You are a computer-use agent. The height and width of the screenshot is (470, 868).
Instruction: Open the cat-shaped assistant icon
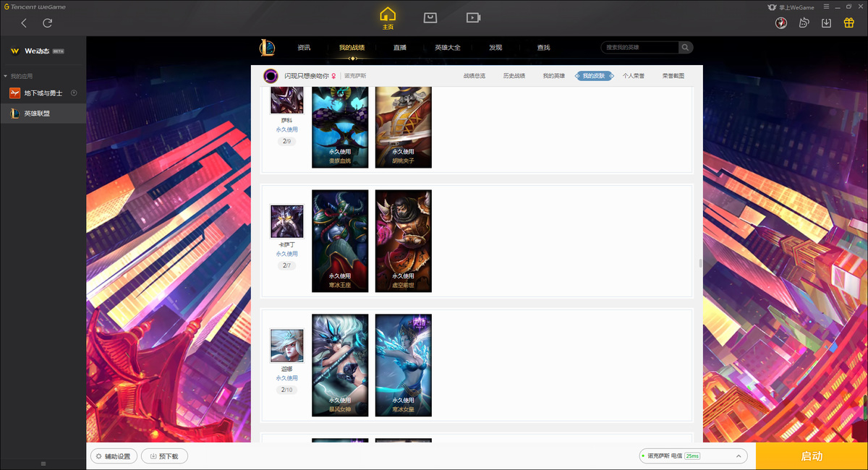804,23
